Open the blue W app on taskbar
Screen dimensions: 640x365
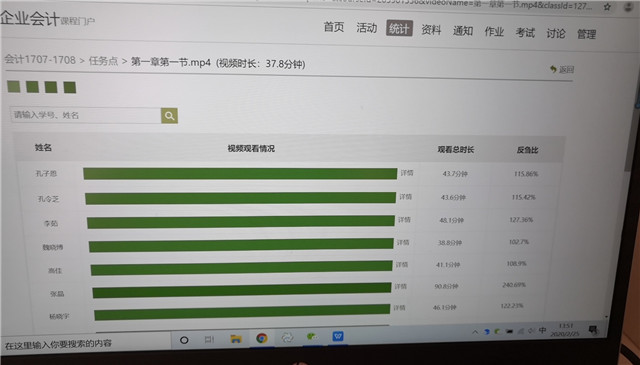tap(338, 336)
